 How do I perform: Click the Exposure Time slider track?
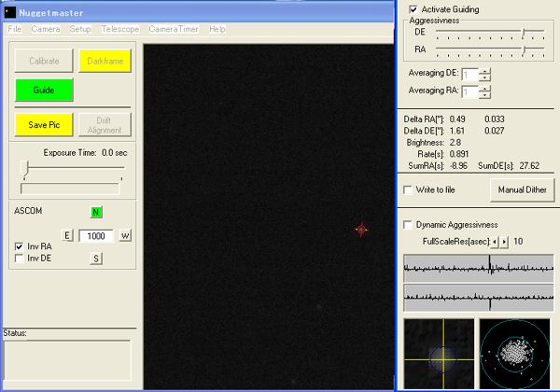tap(73, 168)
